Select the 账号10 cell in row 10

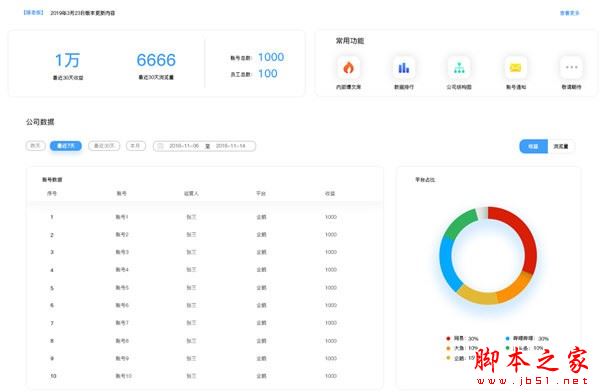click(124, 376)
